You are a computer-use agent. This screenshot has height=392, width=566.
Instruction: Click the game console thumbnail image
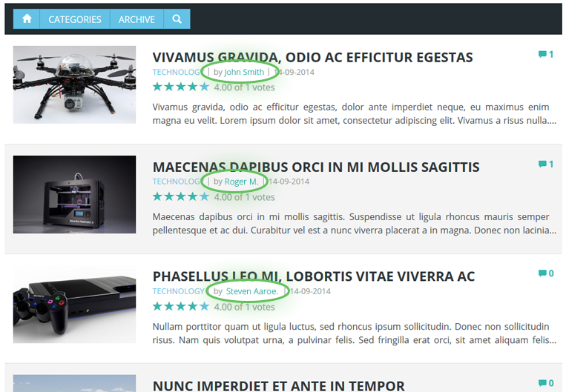coord(74,305)
